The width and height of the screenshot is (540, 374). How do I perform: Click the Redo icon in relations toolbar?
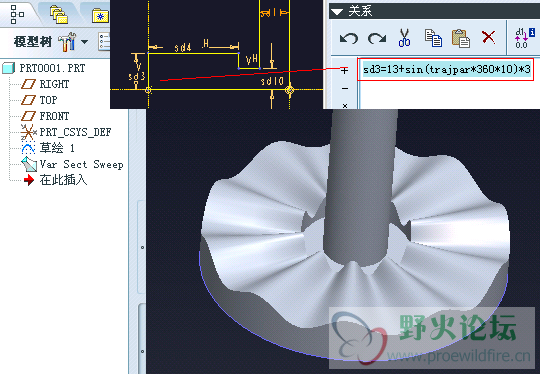click(x=376, y=38)
